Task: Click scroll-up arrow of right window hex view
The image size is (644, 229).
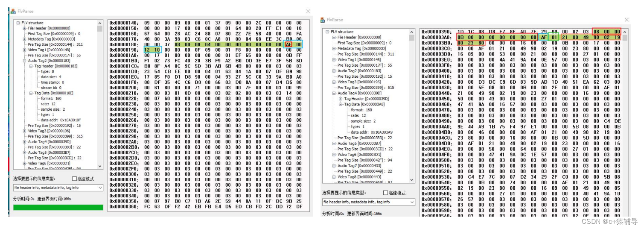Action: [x=625, y=32]
